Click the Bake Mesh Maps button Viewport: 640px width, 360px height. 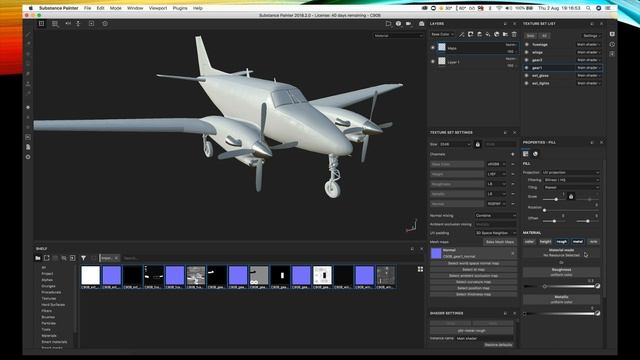click(x=500, y=242)
